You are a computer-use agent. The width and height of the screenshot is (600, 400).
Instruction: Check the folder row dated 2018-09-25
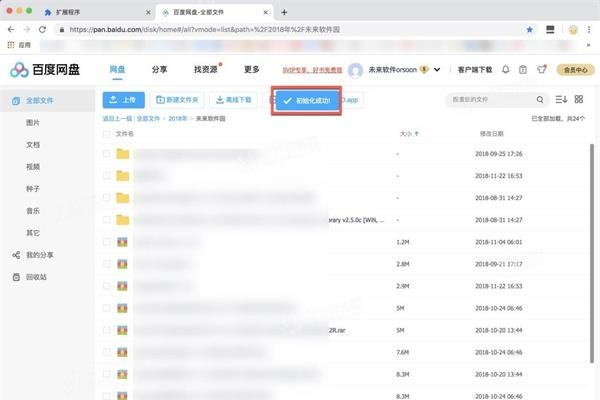(106, 154)
